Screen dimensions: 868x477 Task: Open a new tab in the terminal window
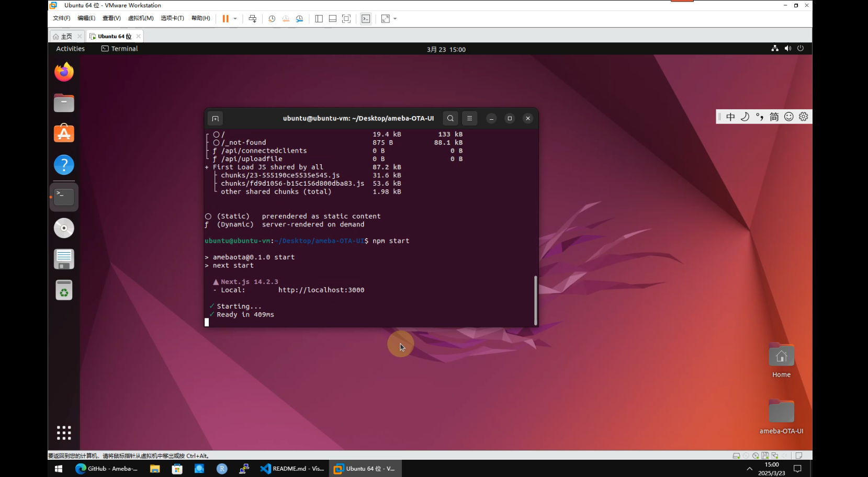(x=215, y=118)
